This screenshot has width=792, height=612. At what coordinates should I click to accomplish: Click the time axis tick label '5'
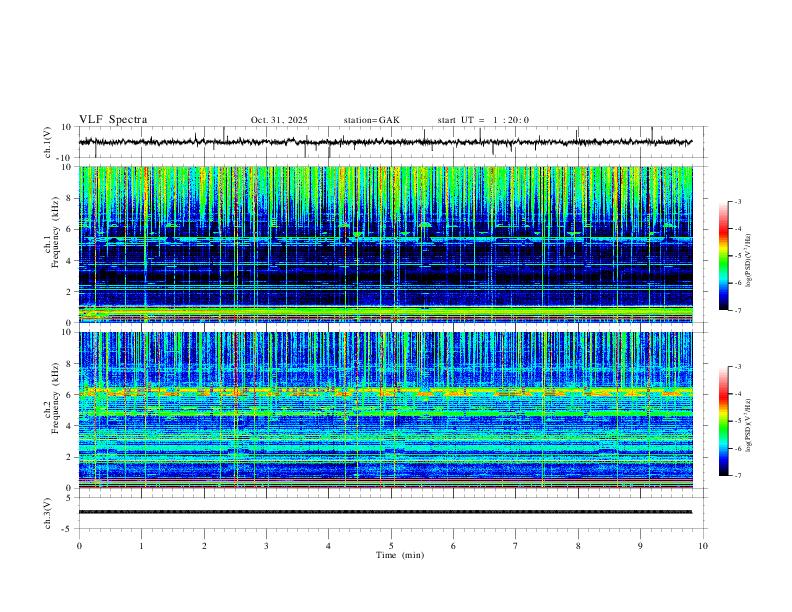[391, 546]
